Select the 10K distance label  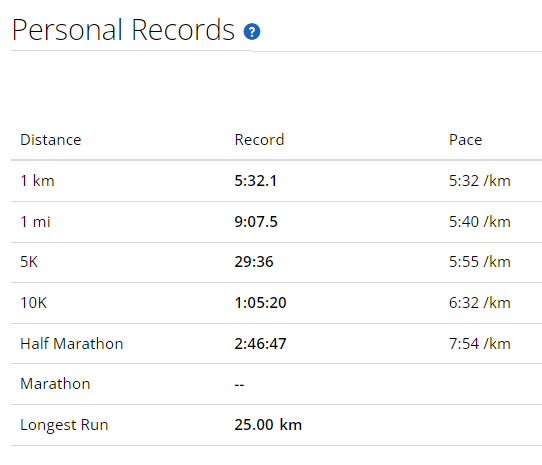coord(33,303)
